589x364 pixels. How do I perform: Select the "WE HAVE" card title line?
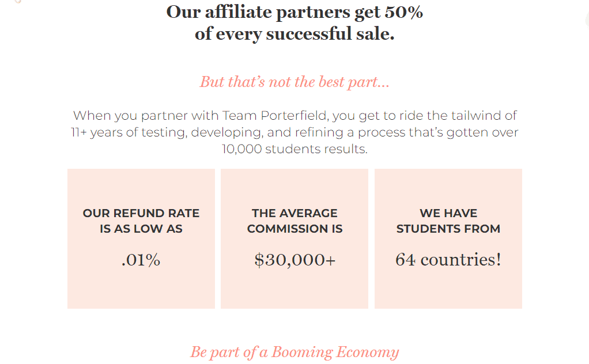(448, 213)
